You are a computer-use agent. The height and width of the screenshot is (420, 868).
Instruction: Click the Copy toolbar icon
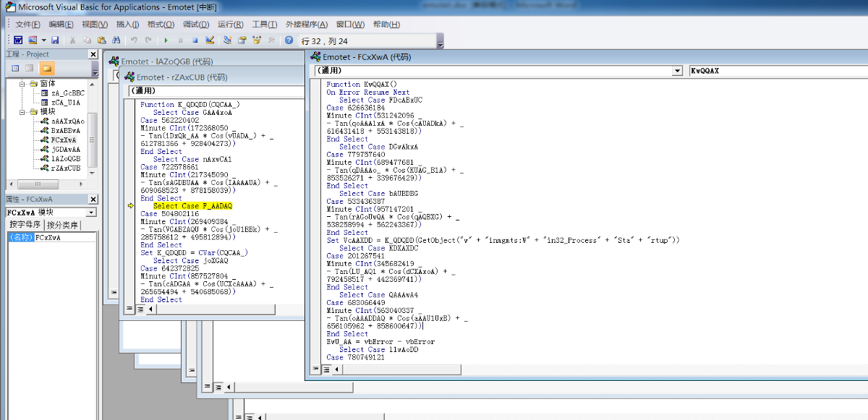tap(87, 40)
